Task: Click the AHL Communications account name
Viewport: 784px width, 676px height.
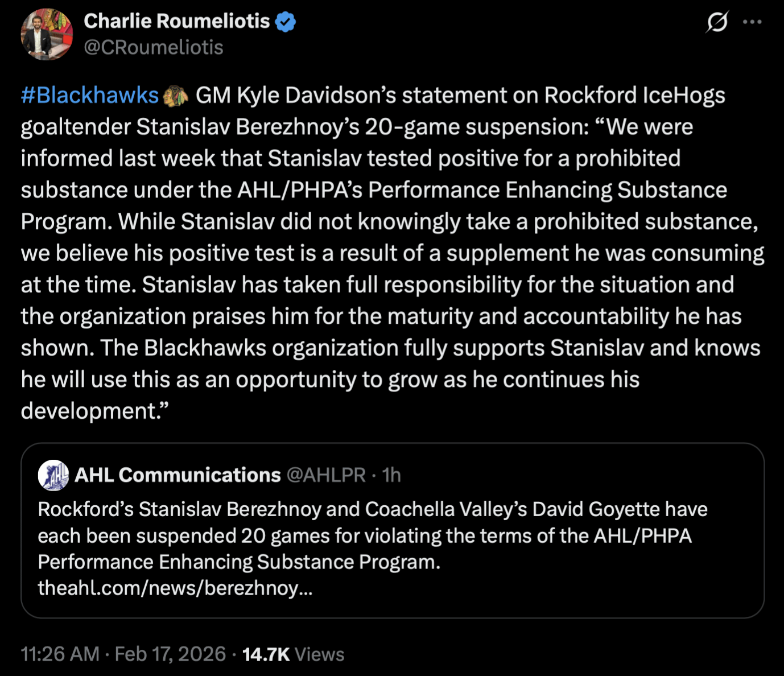Action: pyautogui.click(x=178, y=475)
